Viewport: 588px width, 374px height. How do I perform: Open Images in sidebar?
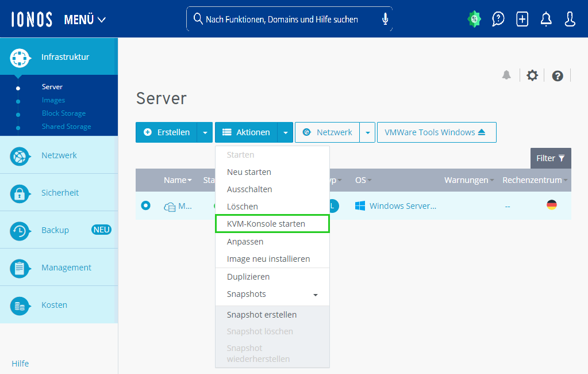(x=53, y=100)
